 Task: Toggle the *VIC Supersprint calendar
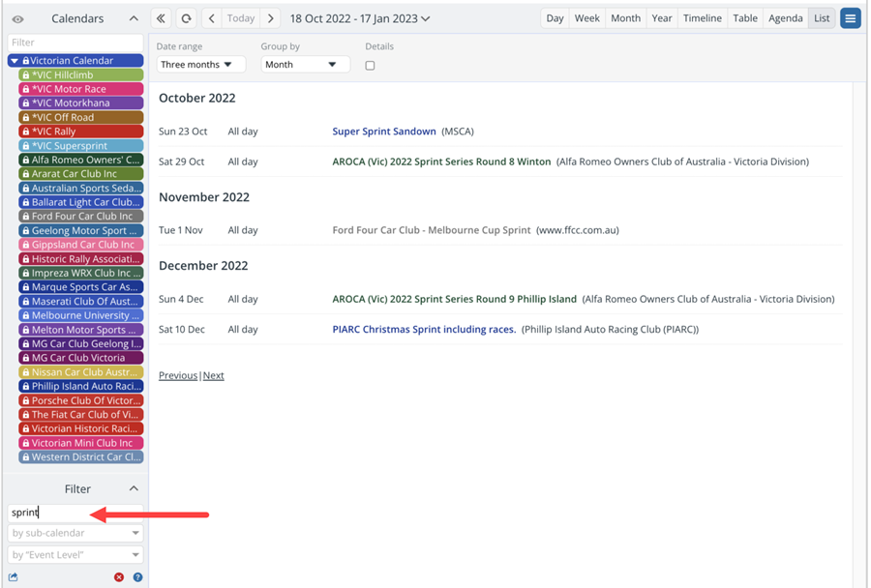tap(81, 145)
